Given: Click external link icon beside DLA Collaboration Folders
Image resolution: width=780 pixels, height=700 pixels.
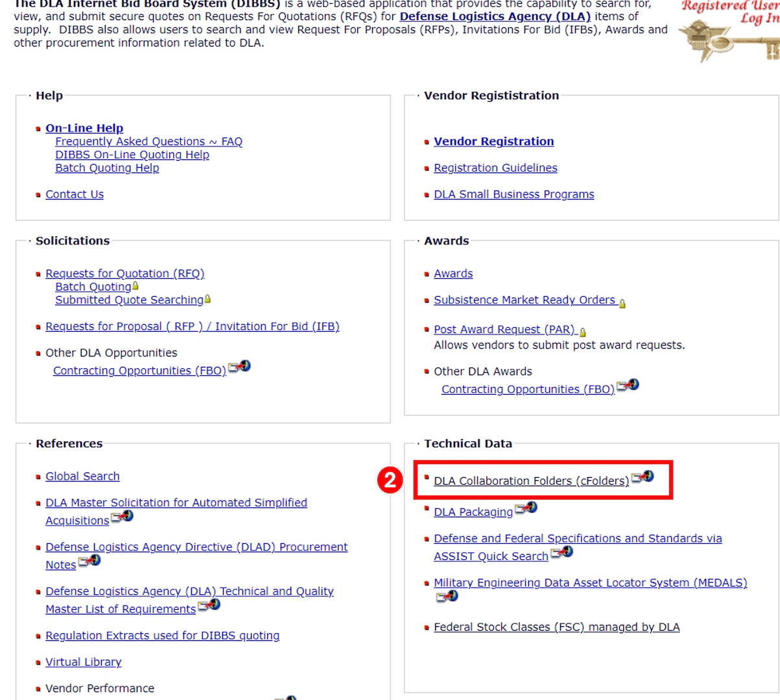Looking at the screenshot, I should coord(643,477).
